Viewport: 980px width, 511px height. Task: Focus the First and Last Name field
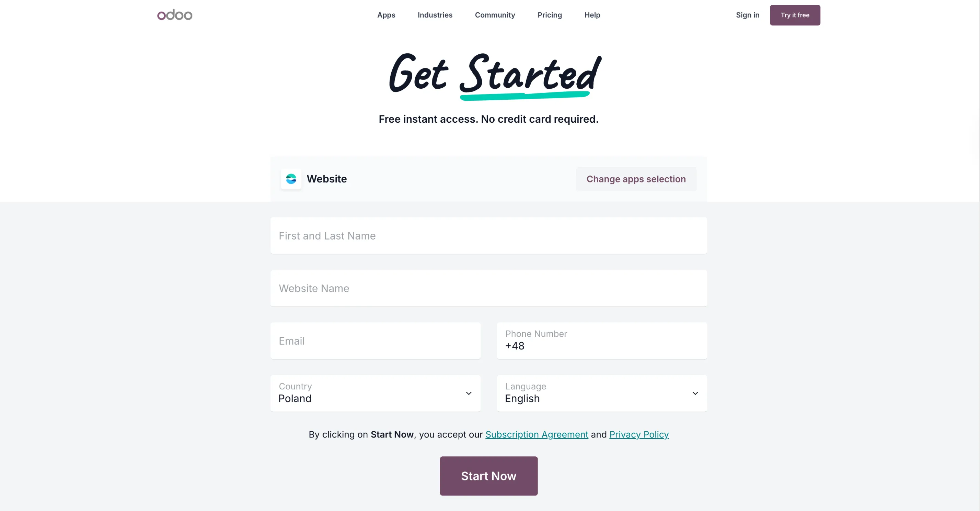[488, 236]
